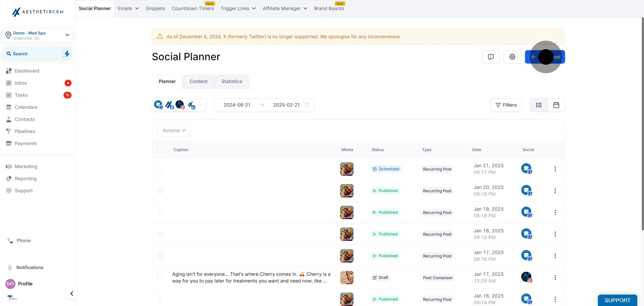Switch to the Statistics tab

(x=231, y=81)
